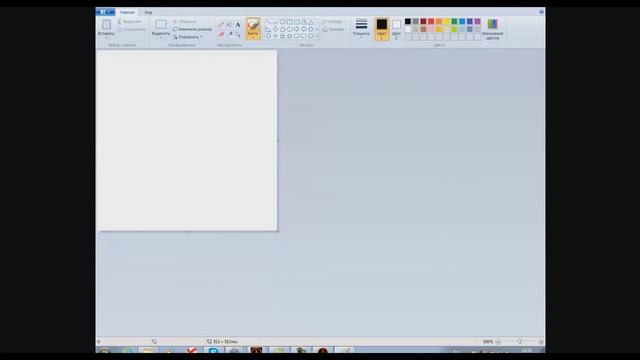Pick the lime green swatch in second row
The width and height of the screenshot is (640, 360).
[x=454, y=29]
